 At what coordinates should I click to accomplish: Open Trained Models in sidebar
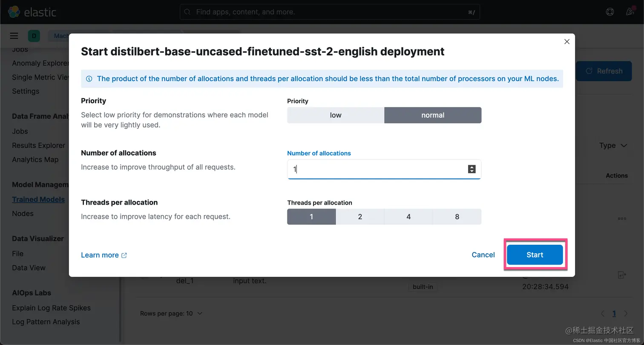tap(38, 199)
